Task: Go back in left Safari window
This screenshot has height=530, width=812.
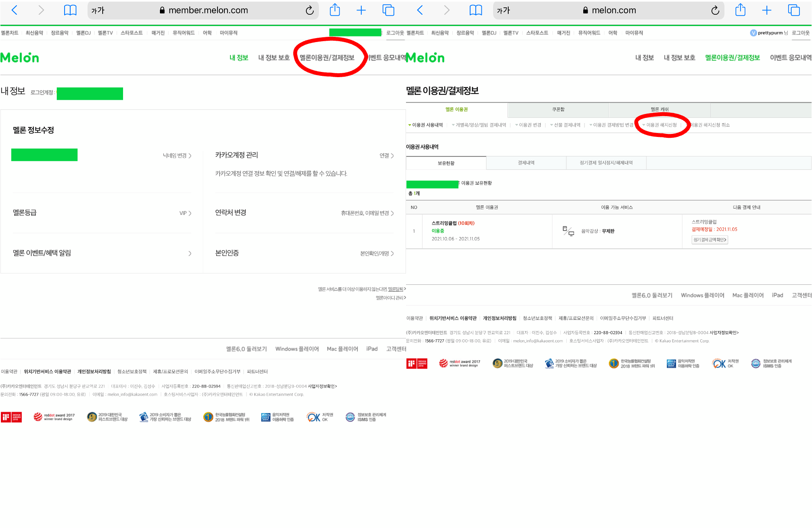Action: 14,10
